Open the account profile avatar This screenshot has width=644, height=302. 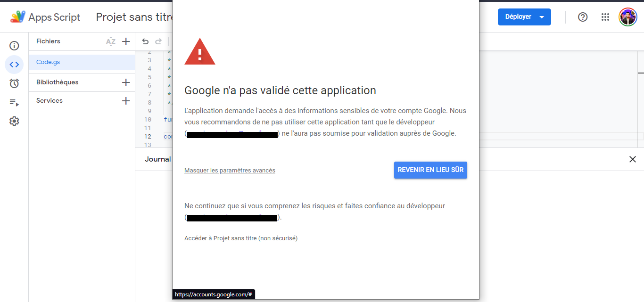[628, 17]
